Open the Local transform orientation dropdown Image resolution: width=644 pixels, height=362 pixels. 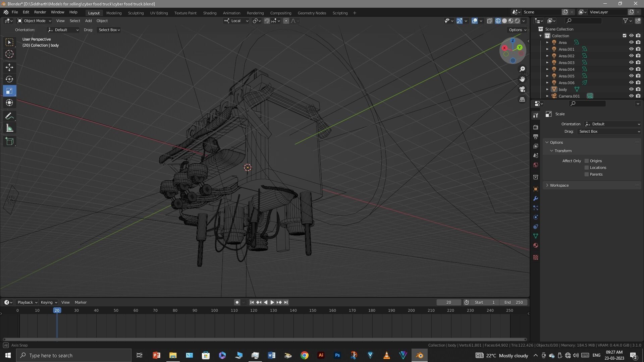[x=236, y=21]
